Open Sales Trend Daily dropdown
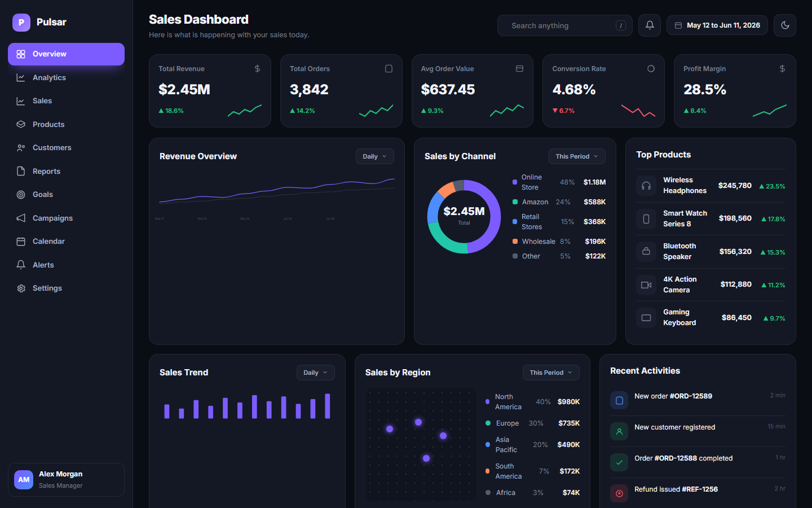 (316, 373)
